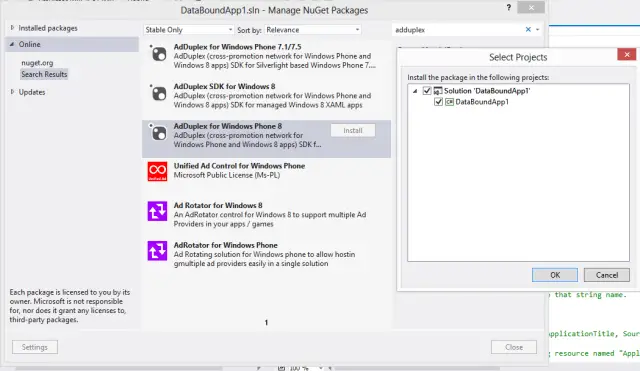
Task: Collapse the Online section
Action: [x=12, y=44]
